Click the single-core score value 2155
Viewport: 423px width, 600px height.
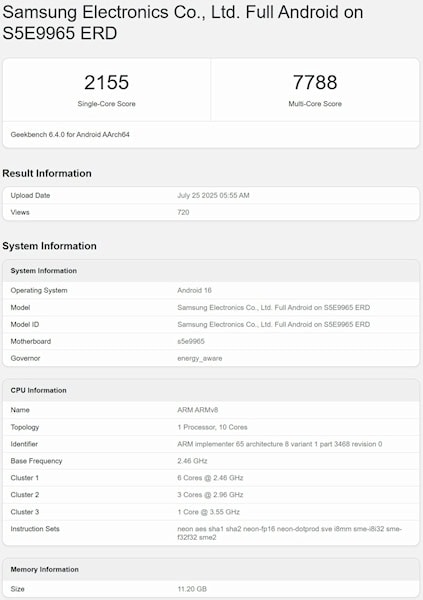pyautogui.click(x=106, y=82)
